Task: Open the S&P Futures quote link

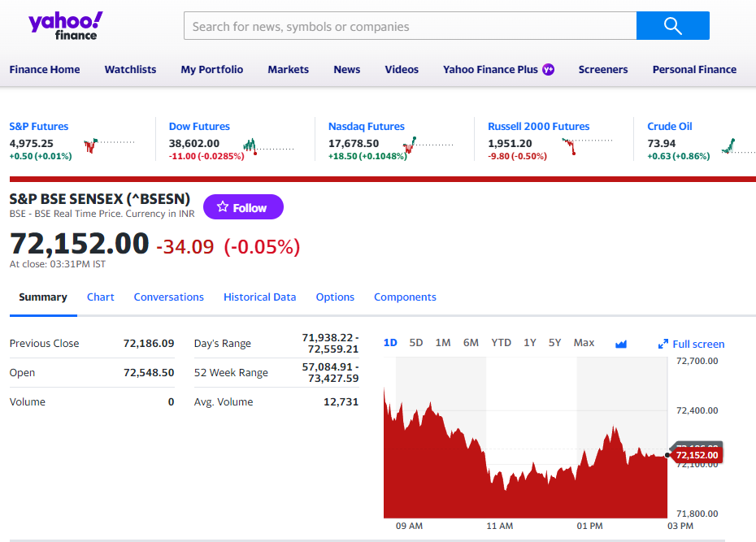Action: pyautogui.click(x=39, y=126)
